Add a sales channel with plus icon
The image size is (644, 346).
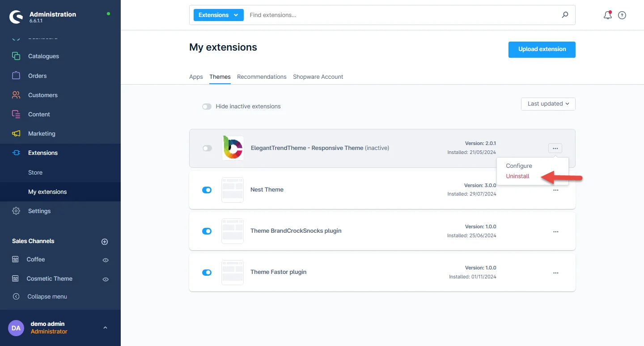click(x=105, y=242)
